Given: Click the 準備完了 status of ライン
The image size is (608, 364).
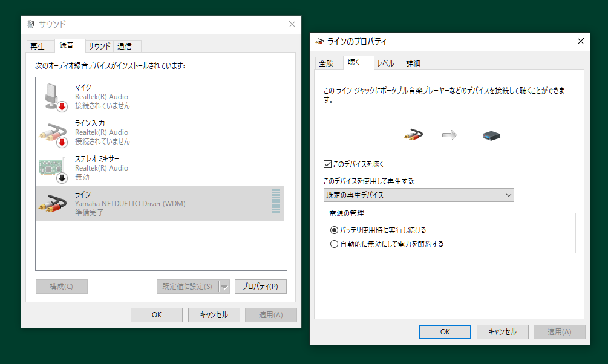Looking at the screenshot, I should click(89, 213).
